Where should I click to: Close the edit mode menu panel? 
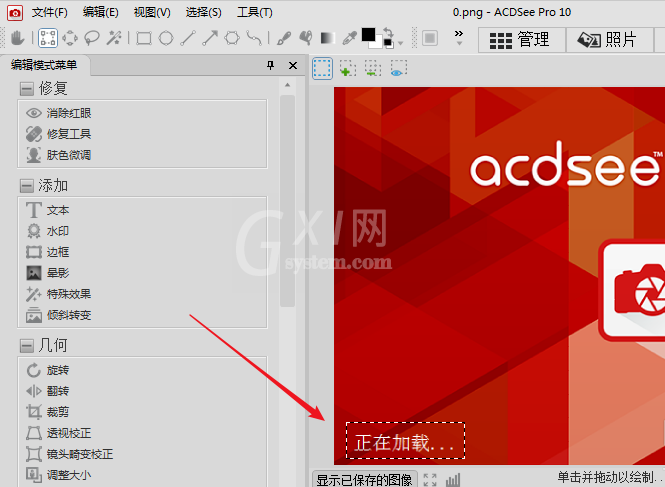click(x=293, y=65)
